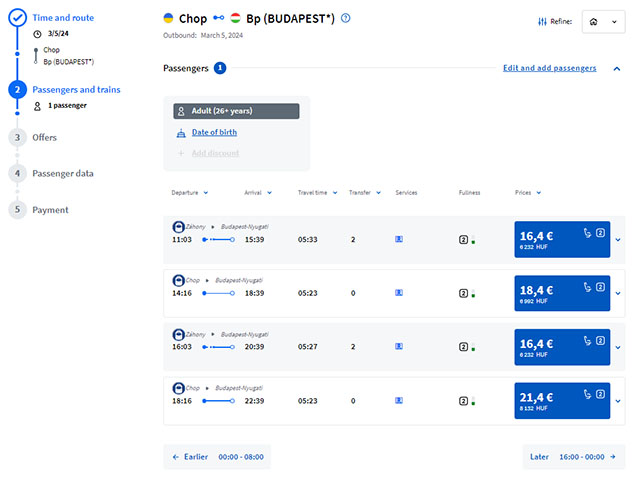Click the MÁV train logo on the 16:03 row
Viewport: 640px width, 484px height.
click(x=178, y=335)
